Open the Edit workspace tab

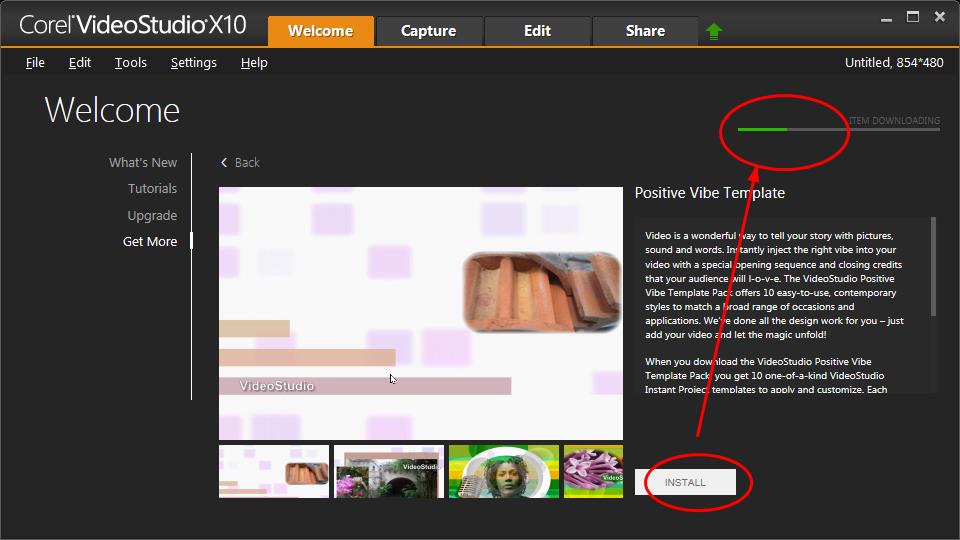(x=538, y=31)
